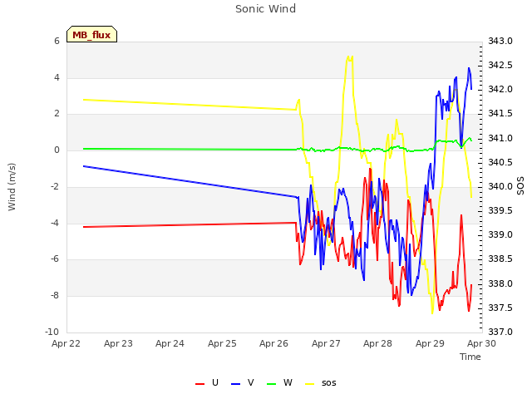Toggle the V series legend entry
This screenshot has width=532, height=399.
pos(242,382)
